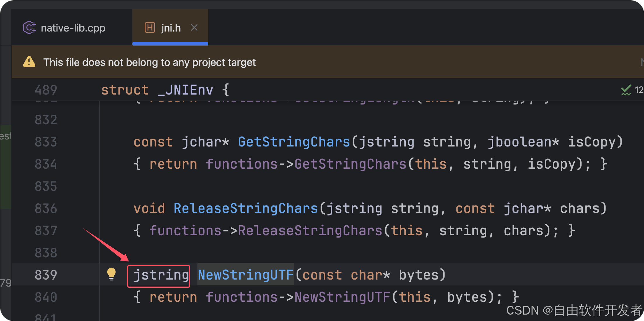Click functions->GetStringChars call on line 834

click(306, 164)
